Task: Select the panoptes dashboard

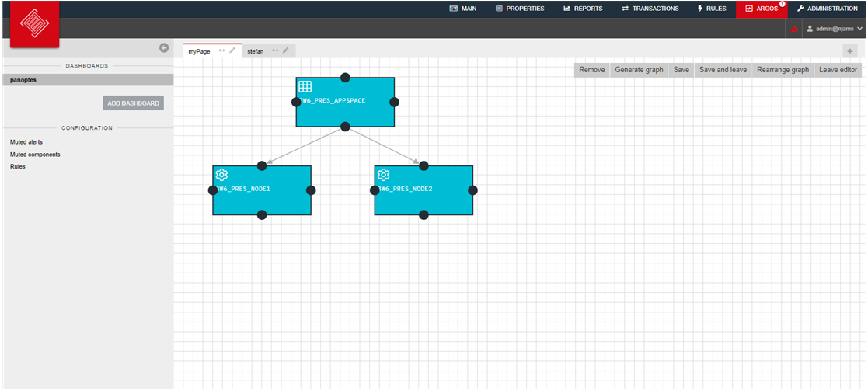Action: coord(88,80)
